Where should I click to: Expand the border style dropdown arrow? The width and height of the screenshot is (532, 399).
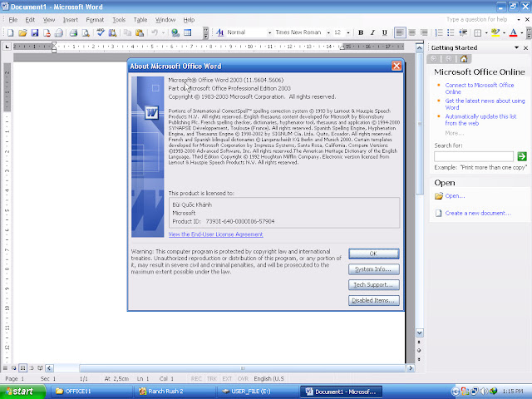pos(486,32)
